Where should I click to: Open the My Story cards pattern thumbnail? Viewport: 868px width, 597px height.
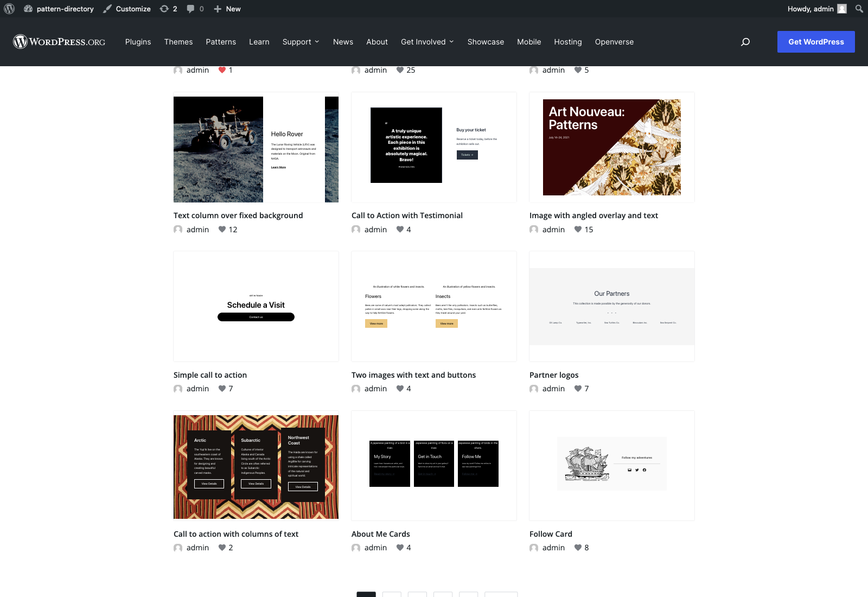coord(434,466)
